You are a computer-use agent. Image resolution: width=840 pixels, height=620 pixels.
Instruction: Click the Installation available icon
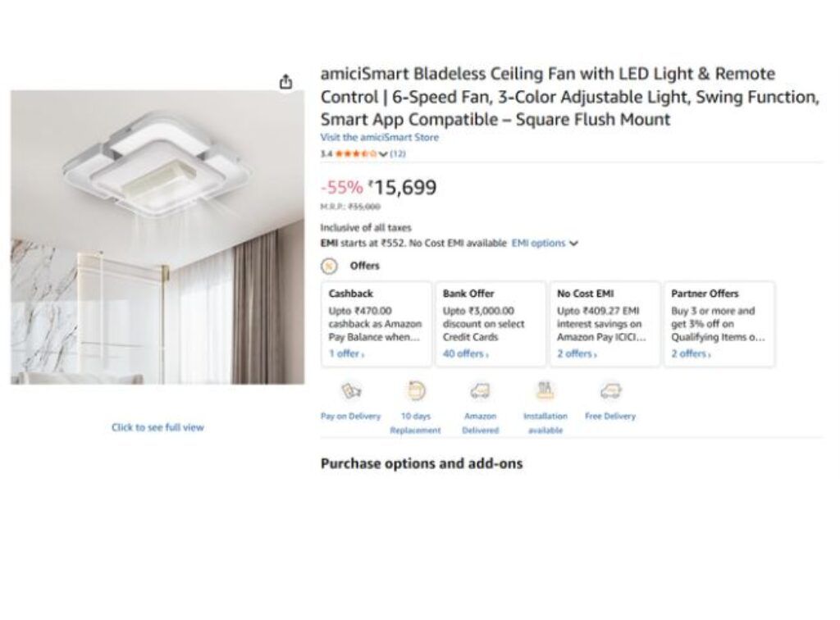coord(546,391)
